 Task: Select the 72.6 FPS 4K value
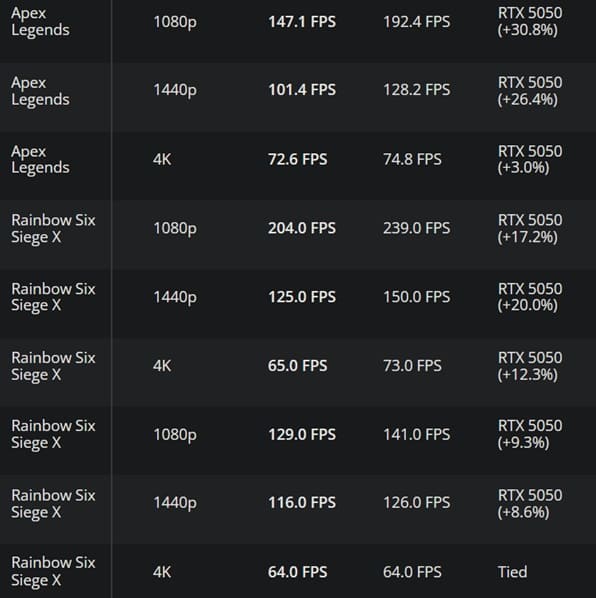tap(297, 159)
